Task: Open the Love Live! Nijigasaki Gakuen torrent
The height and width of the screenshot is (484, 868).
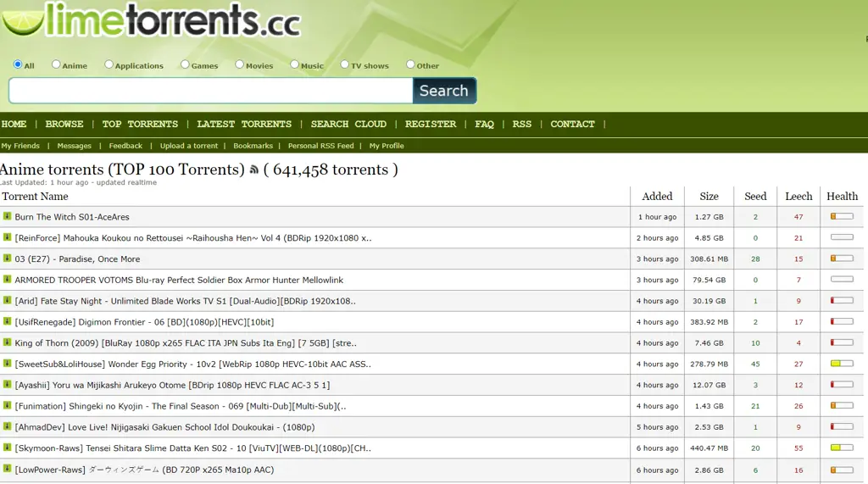Action: [164, 427]
